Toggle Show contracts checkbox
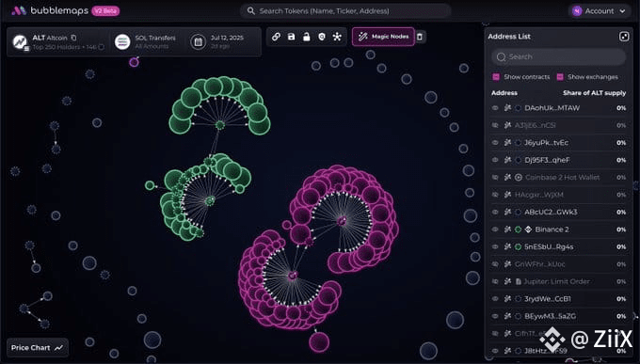This screenshot has width=640, height=364. [496, 77]
